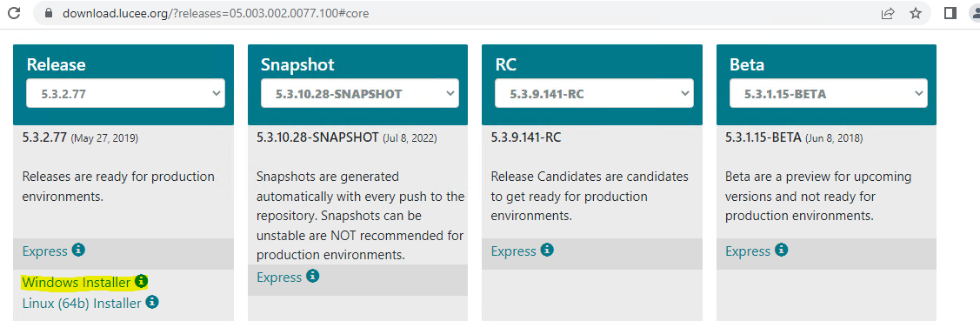Show info icon beside Windows Installer
This screenshot has width=980, height=321.
pos(142,282)
